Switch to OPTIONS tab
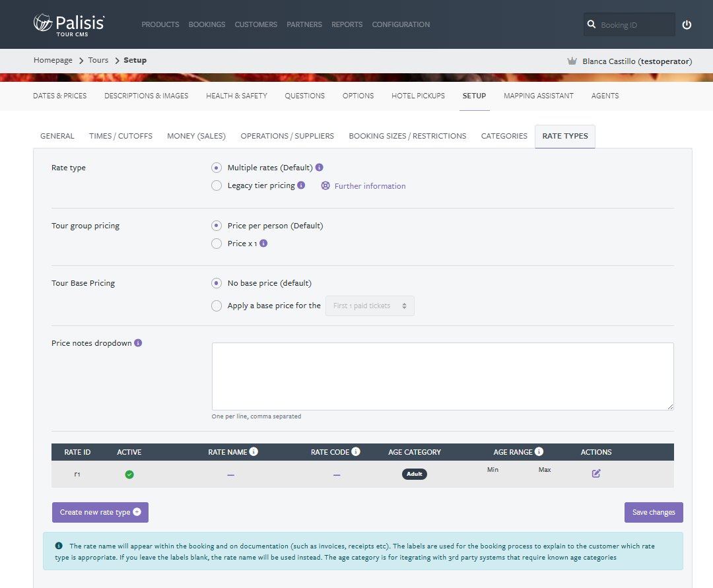Screen dimensions: 713x588 [x=358, y=96]
